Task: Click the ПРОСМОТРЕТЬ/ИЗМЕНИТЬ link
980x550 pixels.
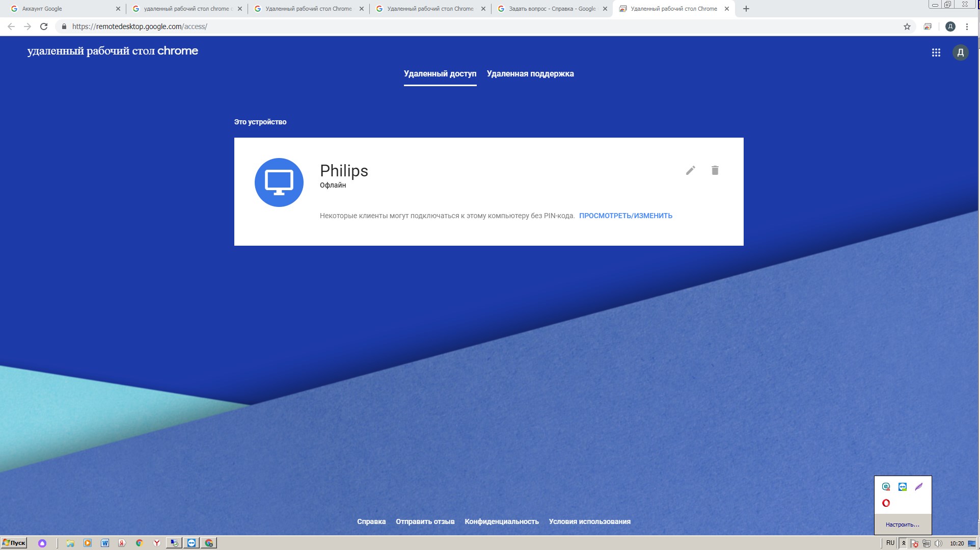Action: pos(625,216)
